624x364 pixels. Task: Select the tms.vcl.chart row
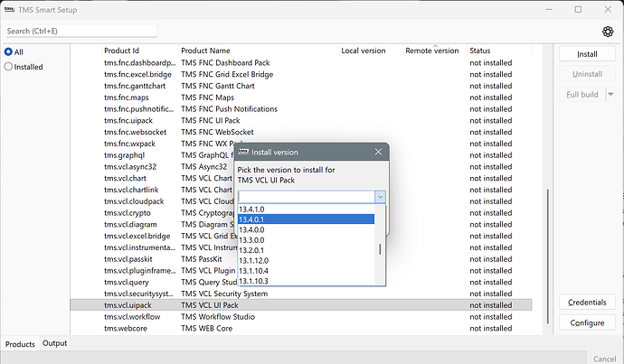301,178
